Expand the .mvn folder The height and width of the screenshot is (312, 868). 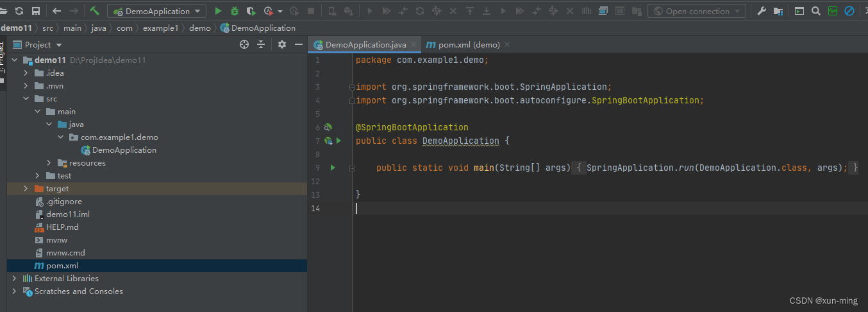[26, 86]
